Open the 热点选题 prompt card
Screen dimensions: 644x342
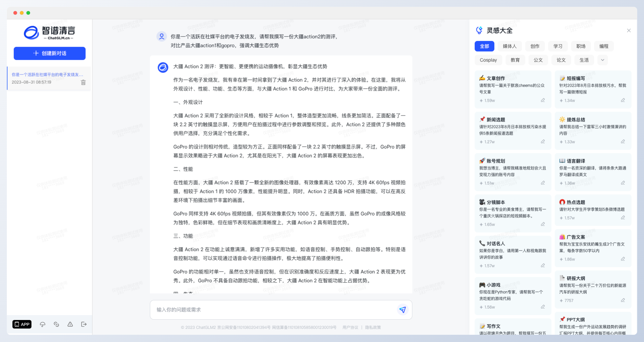click(593, 210)
